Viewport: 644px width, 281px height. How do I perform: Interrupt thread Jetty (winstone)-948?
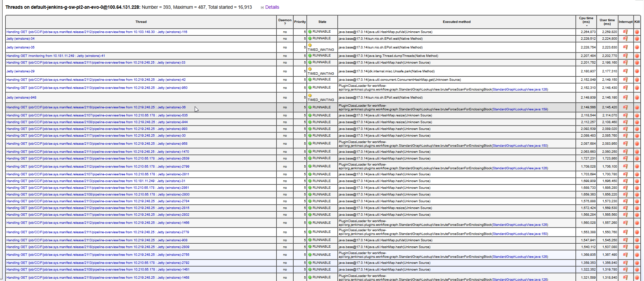pyautogui.click(x=625, y=98)
